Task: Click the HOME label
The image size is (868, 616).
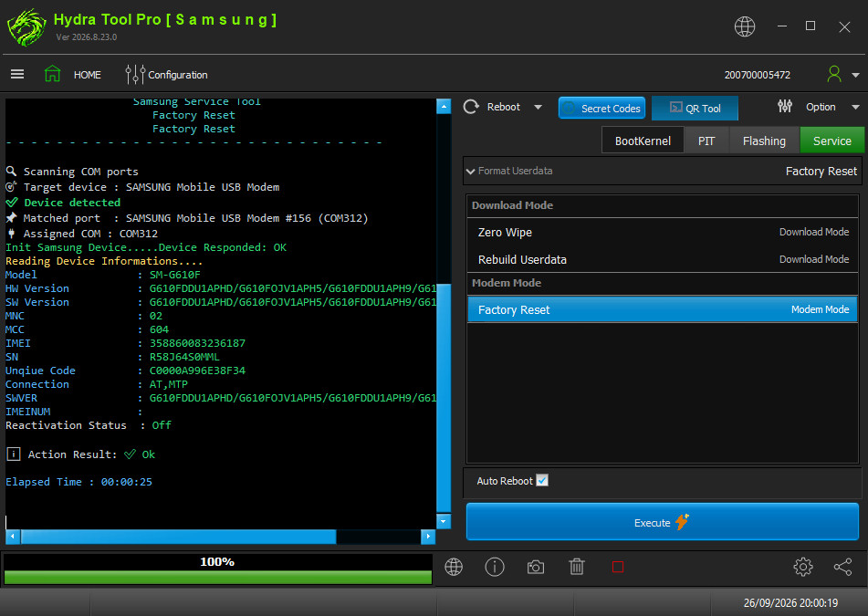Action: 88,75
